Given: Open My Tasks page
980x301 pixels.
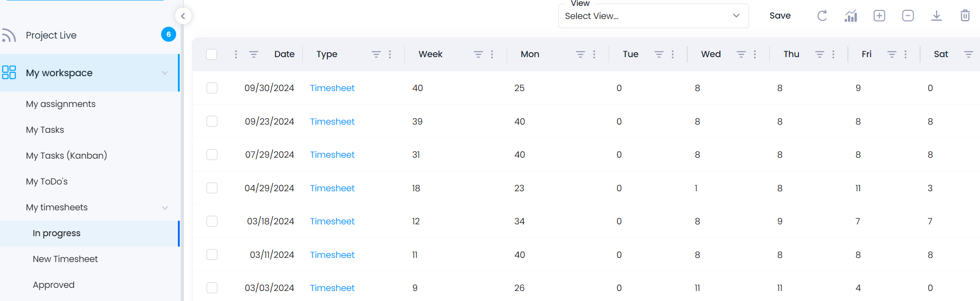Looking at the screenshot, I should coord(45,130).
